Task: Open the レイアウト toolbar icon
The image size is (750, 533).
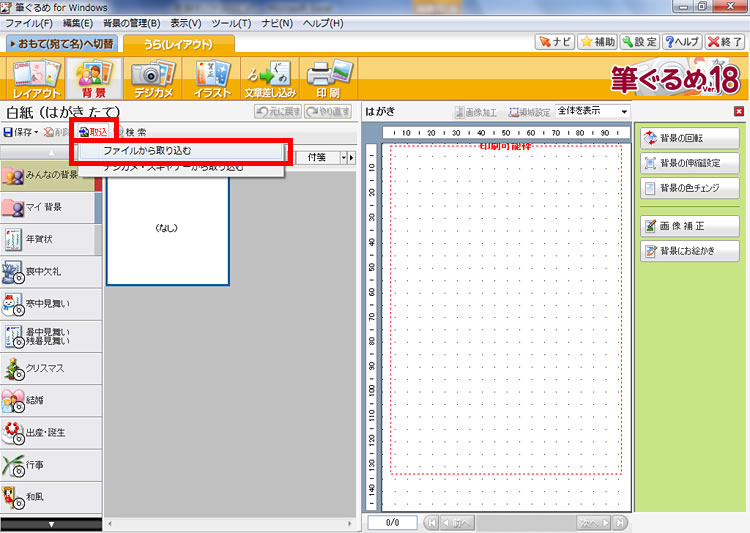Action: (36, 78)
